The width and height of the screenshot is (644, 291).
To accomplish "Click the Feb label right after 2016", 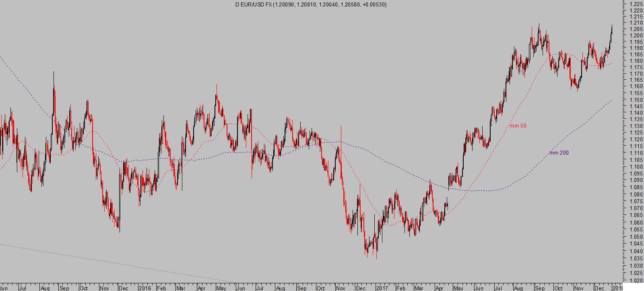I will 161,288.
